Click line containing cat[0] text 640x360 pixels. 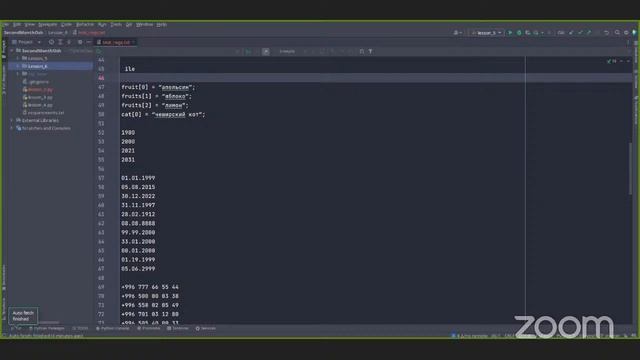[163, 115]
